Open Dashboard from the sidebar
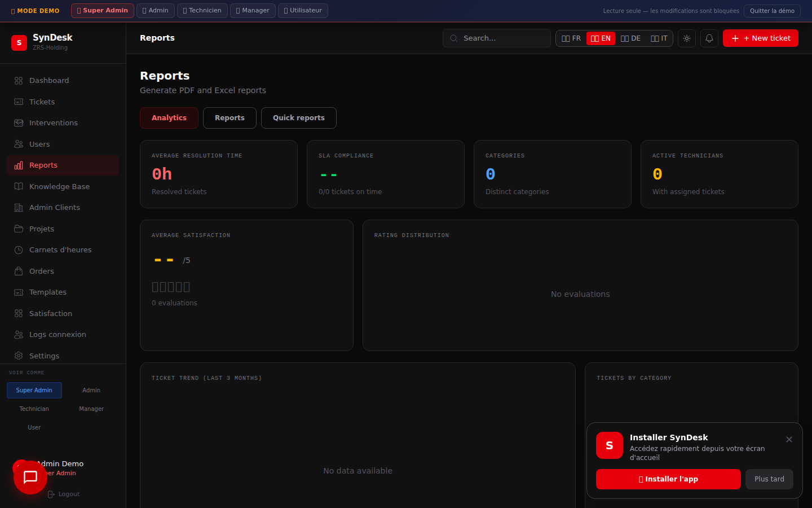 tap(49, 81)
